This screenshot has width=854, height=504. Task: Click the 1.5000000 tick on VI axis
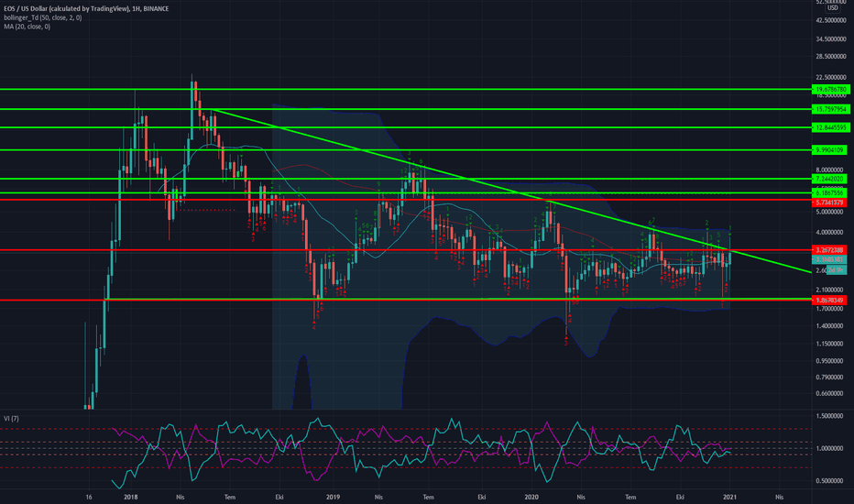tap(830, 416)
